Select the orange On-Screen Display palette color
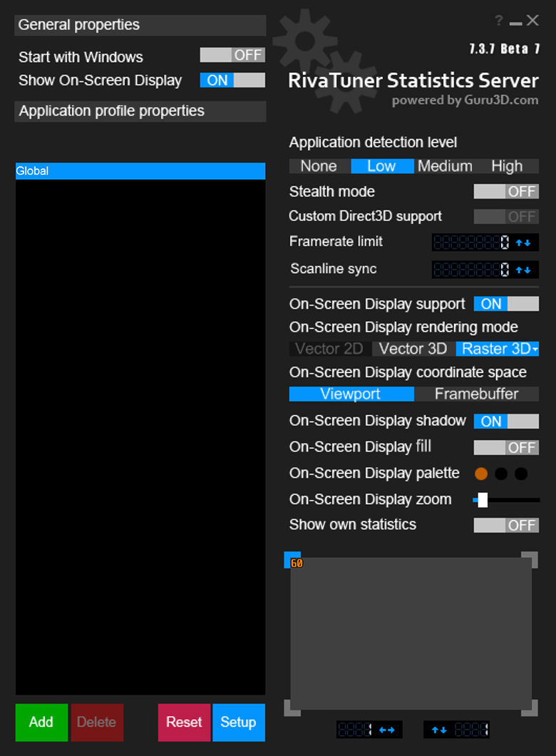The image size is (556, 756). click(481, 474)
